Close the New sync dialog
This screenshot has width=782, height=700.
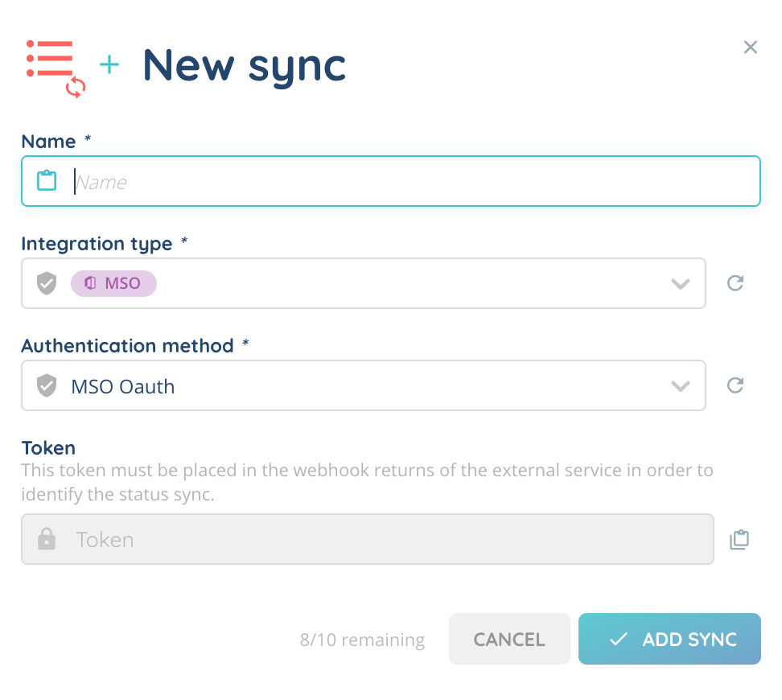750,47
